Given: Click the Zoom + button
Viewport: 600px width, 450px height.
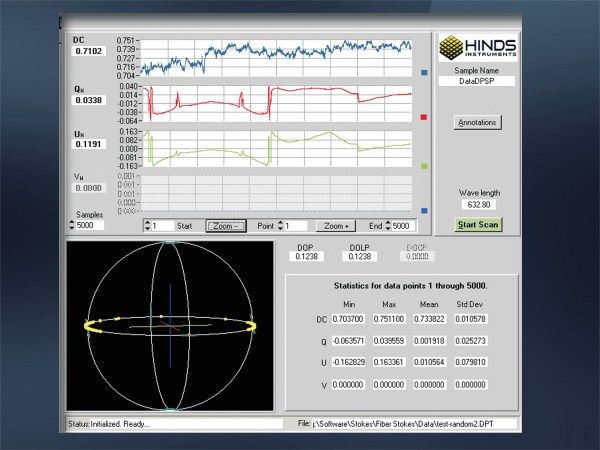Looking at the screenshot, I should tap(335, 226).
